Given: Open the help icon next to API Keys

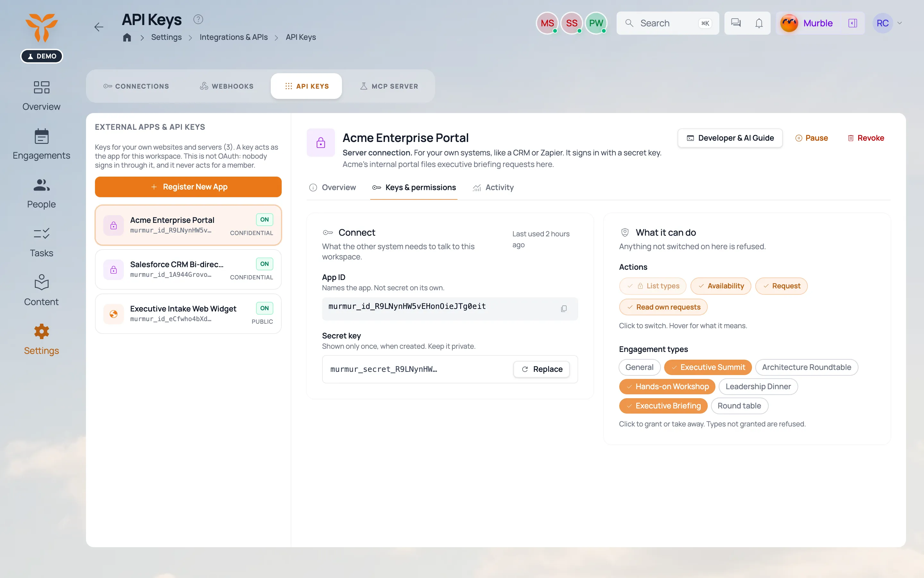Looking at the screenshot, I should (x=198, y=19).
